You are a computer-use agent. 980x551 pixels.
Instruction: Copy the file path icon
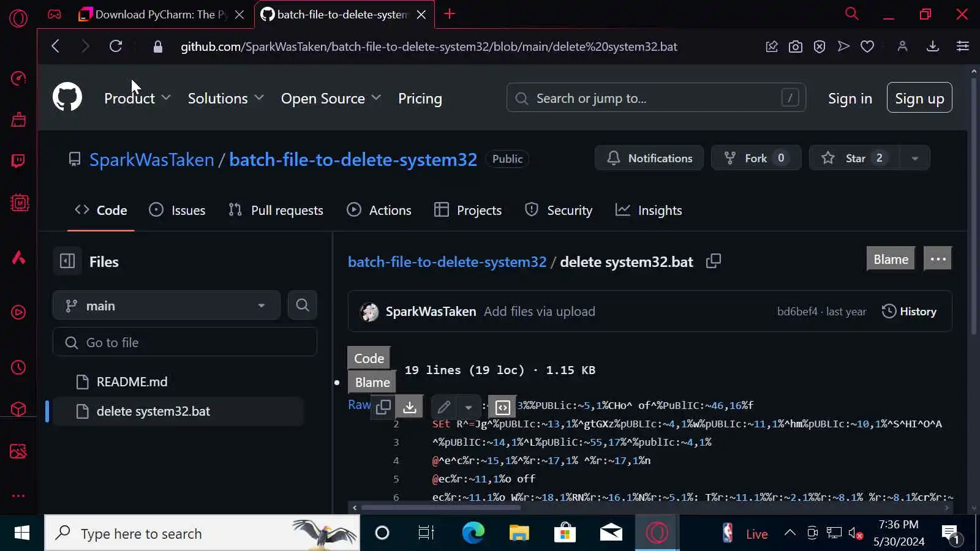[714, 261]
